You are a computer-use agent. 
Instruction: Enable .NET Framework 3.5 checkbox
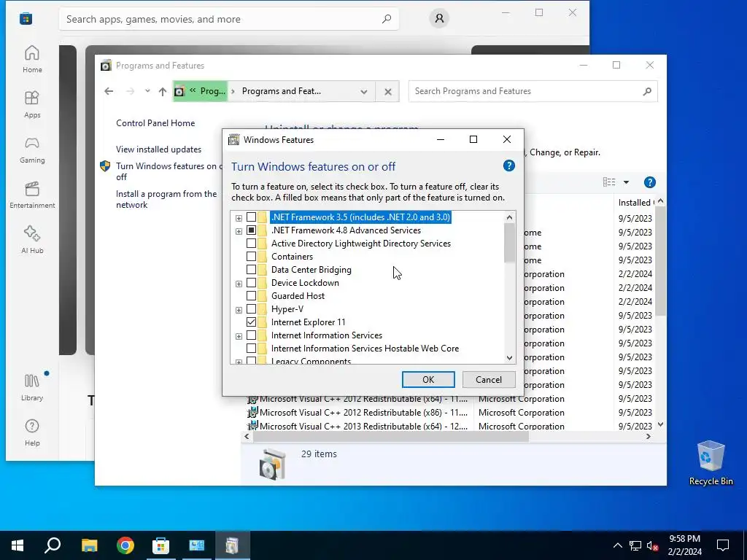click(251, 217)
